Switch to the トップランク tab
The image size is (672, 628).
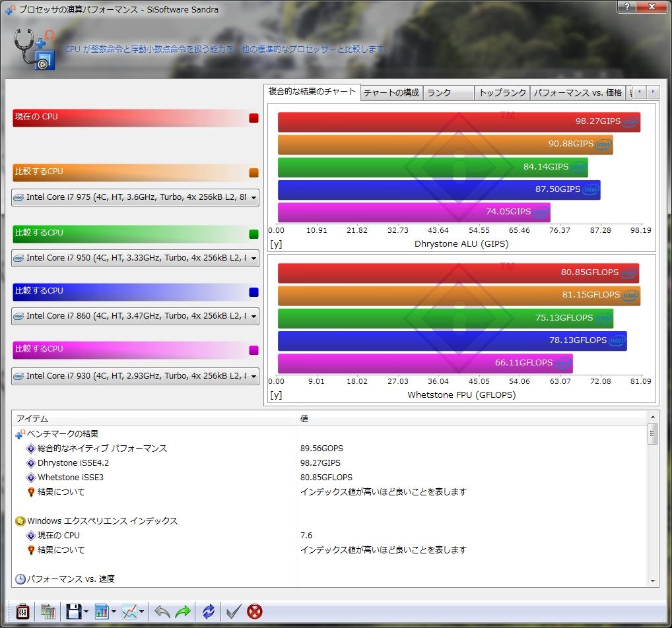coord(502,93)
